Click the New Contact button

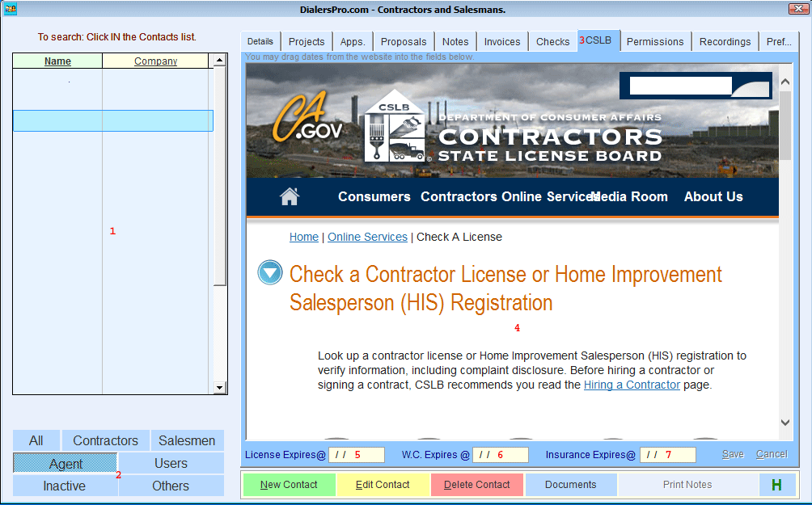(289, 485)
